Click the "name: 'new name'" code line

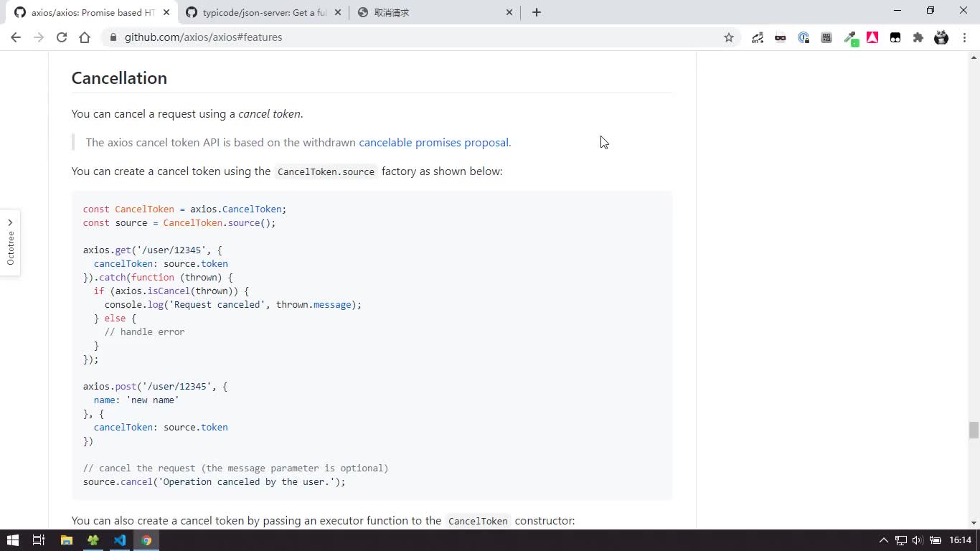(x=136, y=400)
